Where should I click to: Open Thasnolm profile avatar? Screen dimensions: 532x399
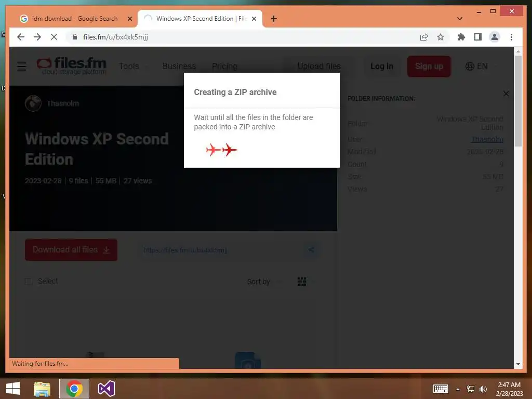pos(33,103)
